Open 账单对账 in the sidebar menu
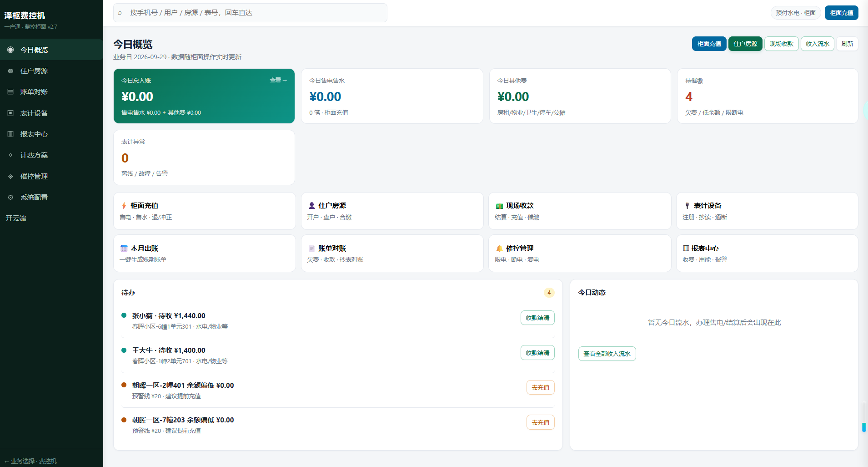The image size is (868, 467). click(51, 91)
